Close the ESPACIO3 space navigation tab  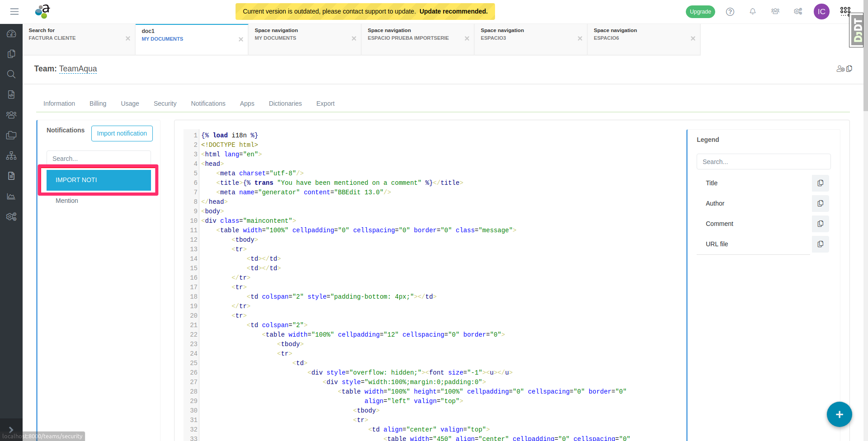tap(580, 38)
